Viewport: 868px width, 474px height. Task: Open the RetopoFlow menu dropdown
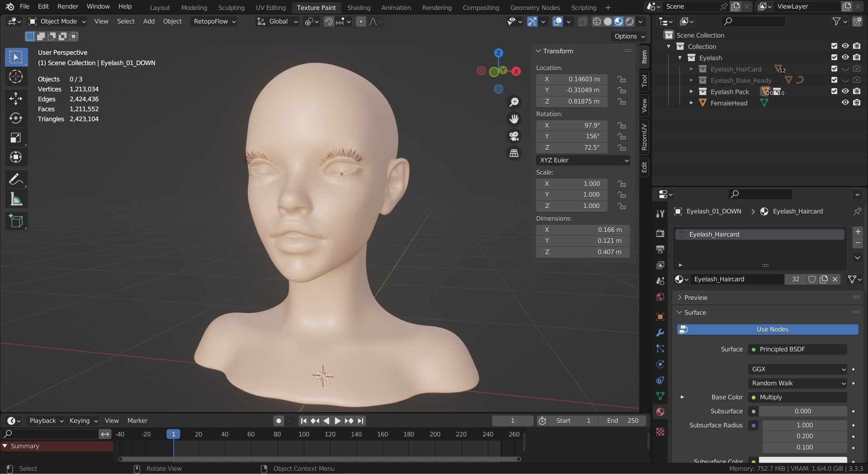pos(215,21)
